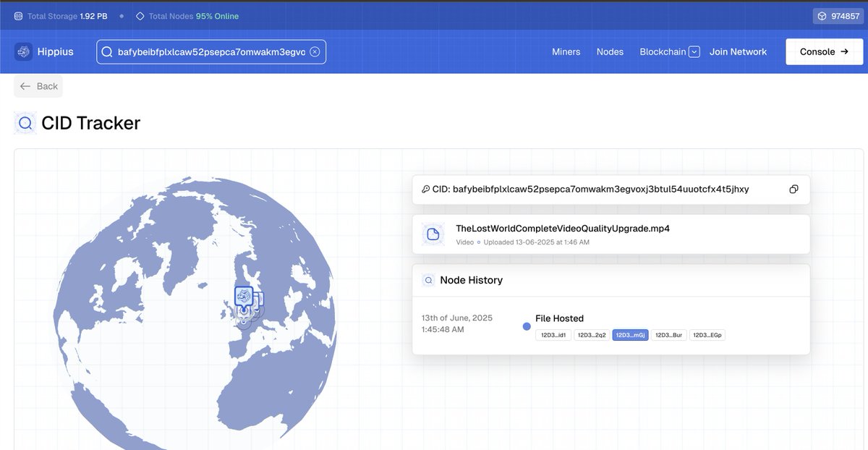The width and height of the screenshot is (868, 450).
Task: Click the search magnifier icon in search box
Action: point(107,52)
